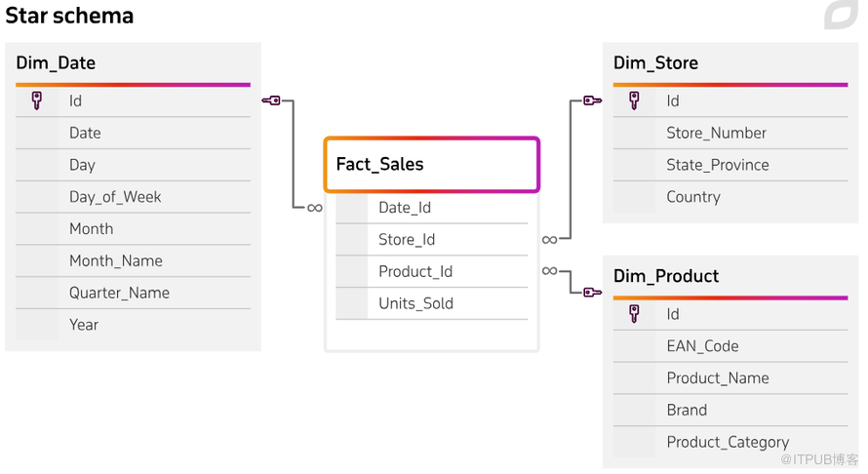Click the key connector beside Dim_Product
The height and width of the screenshot is (474, 868).
tap(592, 292)
